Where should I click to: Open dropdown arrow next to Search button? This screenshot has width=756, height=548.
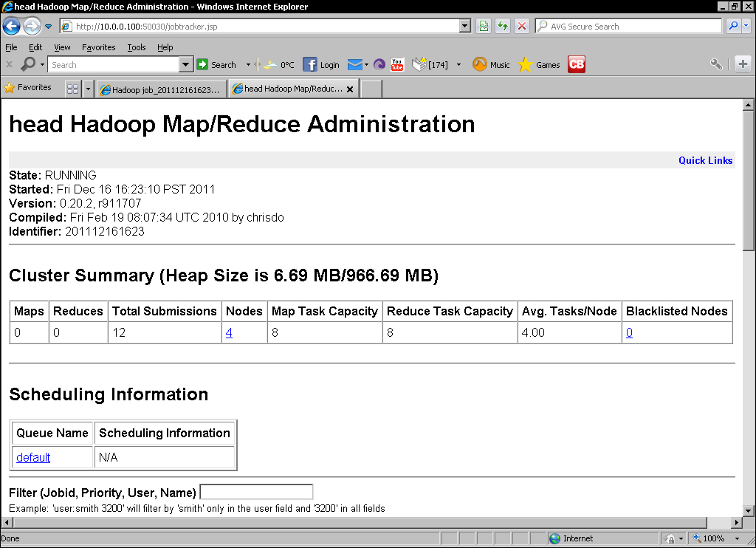[x=248, y=65]
